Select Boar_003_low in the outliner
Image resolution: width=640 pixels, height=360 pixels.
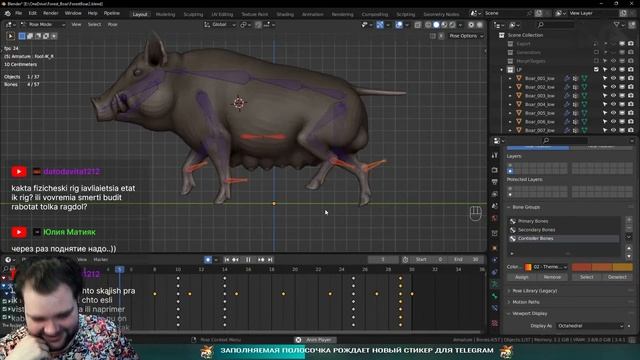(x=539, y=96)
